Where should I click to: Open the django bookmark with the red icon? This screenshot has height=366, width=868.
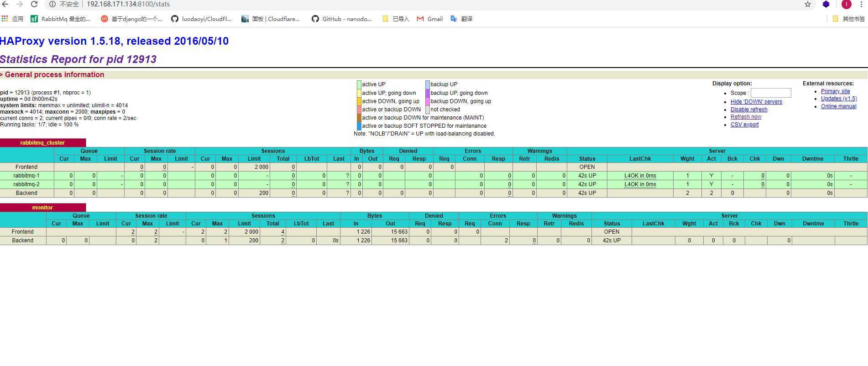point(131,19)
